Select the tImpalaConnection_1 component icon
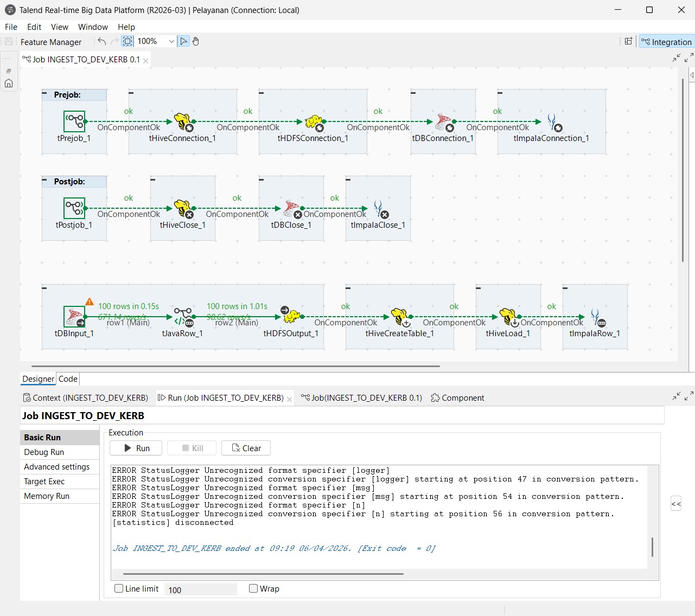This screenshot has width=695, height=616. [x=553, y=122]
